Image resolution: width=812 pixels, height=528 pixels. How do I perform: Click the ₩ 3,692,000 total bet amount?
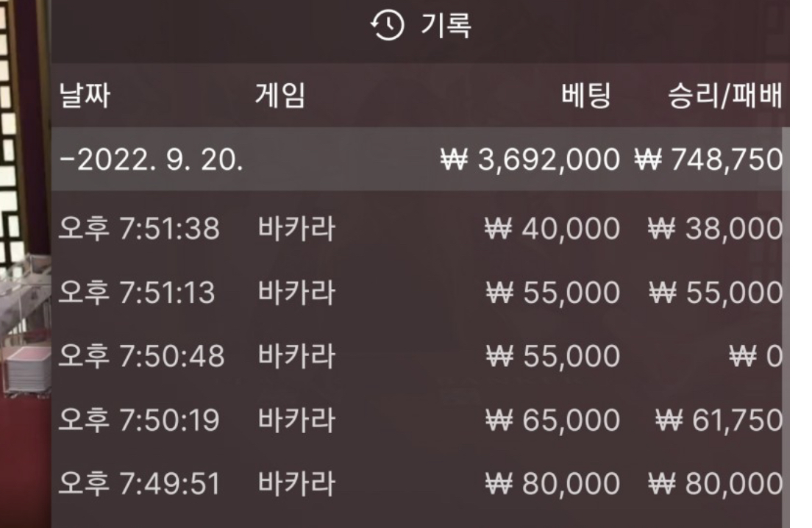530,160
